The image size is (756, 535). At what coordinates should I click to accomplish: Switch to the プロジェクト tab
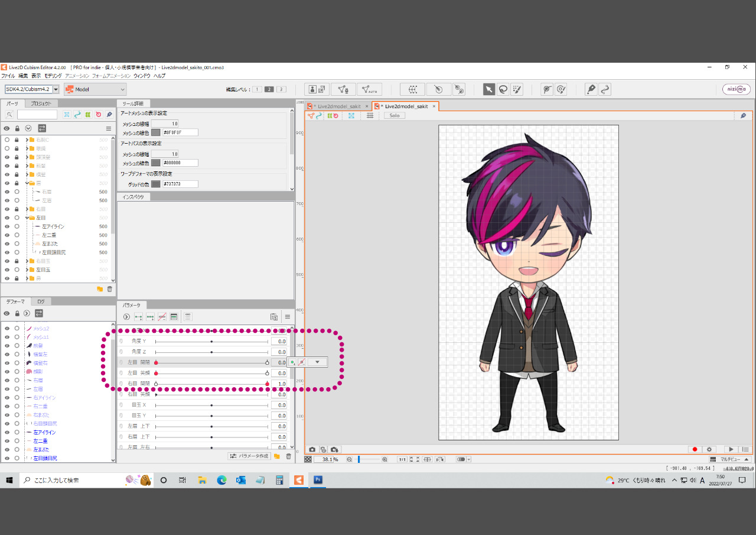click(41, 103)
